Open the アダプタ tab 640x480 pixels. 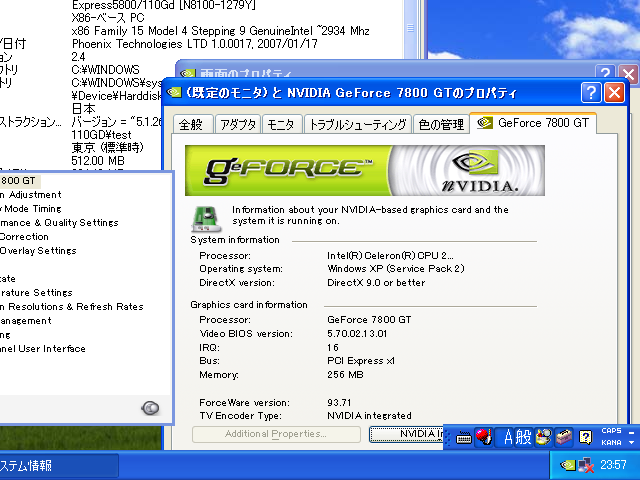(238, 124)
